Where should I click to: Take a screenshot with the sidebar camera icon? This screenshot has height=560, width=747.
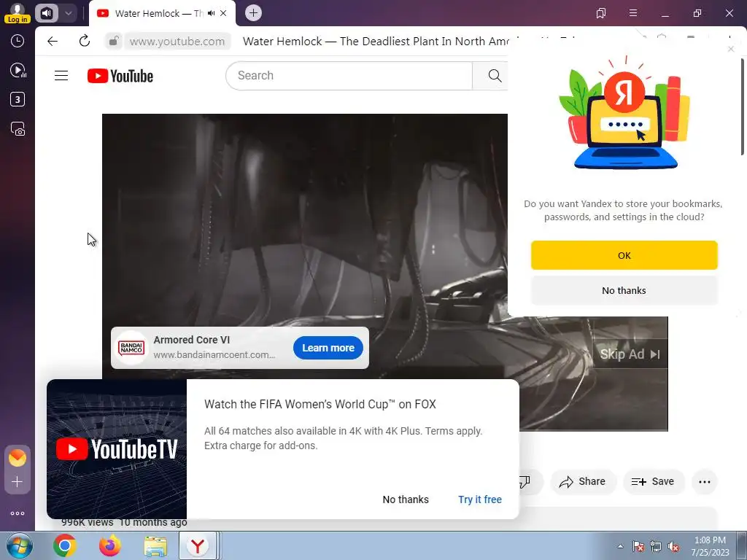coord(18,129)
